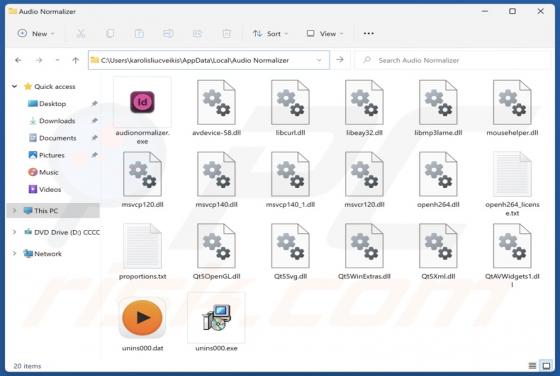Go forward with the forward arrow
Screen dimensions: 560x376
tap(39, 60)
